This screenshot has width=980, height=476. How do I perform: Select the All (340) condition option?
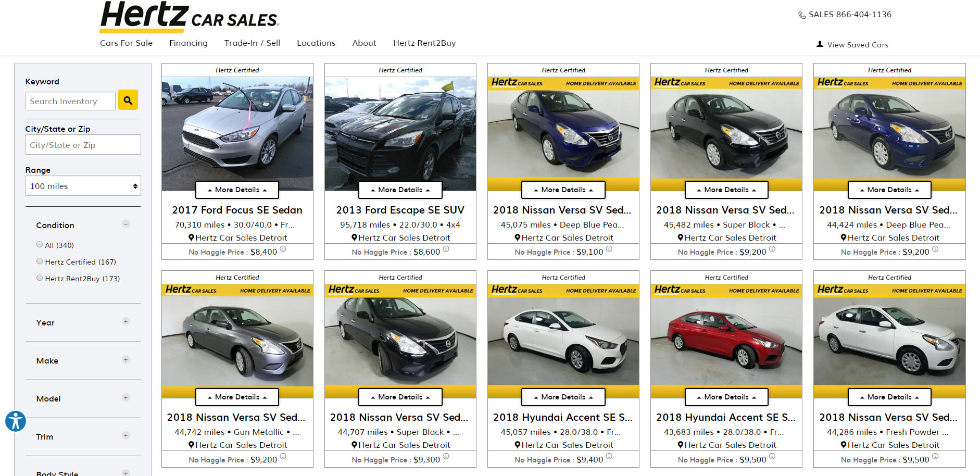(x=40, y=244)
